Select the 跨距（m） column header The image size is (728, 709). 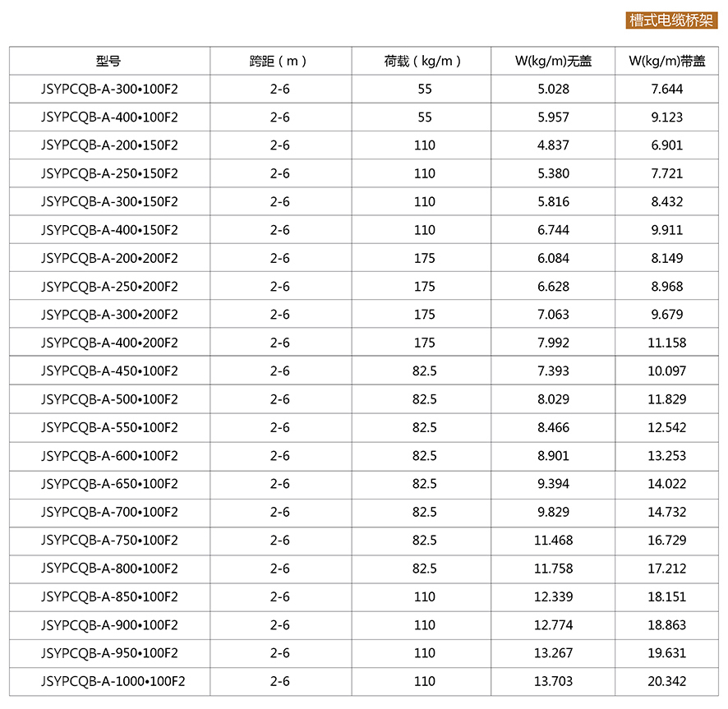[279, 61]
